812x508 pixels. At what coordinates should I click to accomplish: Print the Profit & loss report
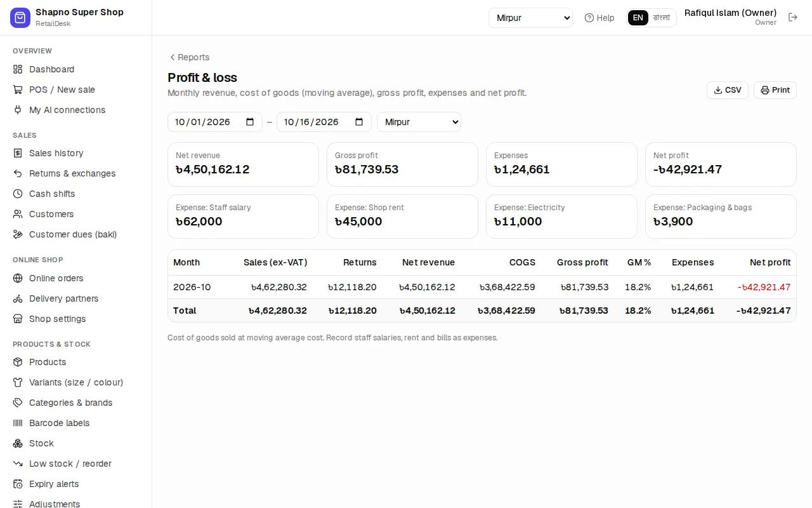point(775,90)
